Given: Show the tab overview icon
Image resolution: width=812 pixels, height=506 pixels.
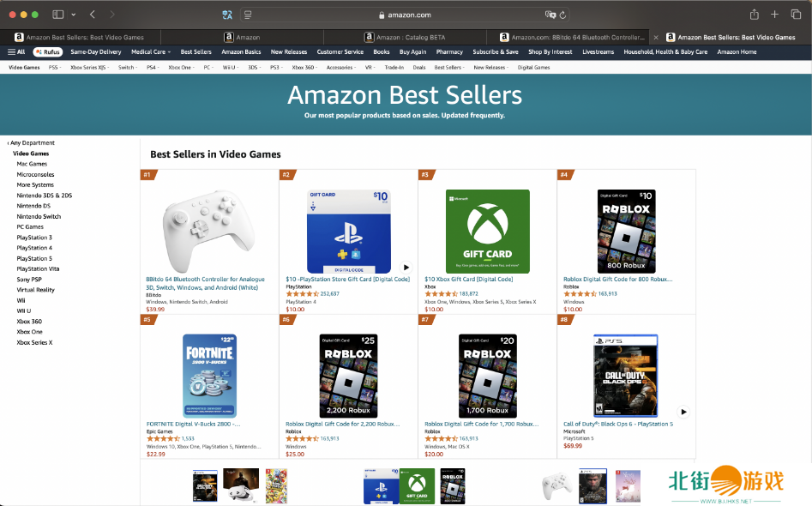Looking at the screenshot, I should 796,15.
